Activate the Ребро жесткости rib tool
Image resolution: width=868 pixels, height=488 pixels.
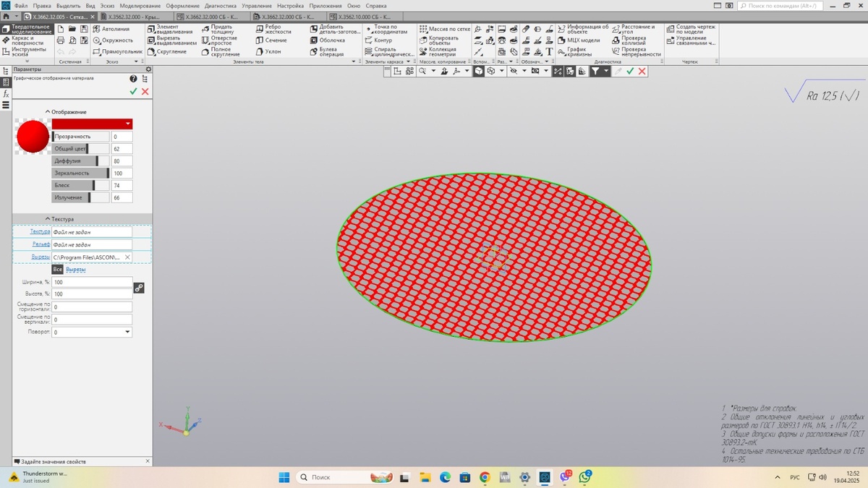coord(273,29)
